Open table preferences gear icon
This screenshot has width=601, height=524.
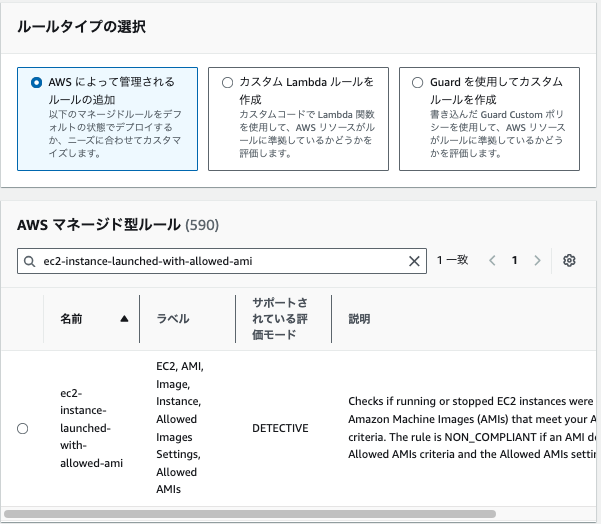point(569,260)
